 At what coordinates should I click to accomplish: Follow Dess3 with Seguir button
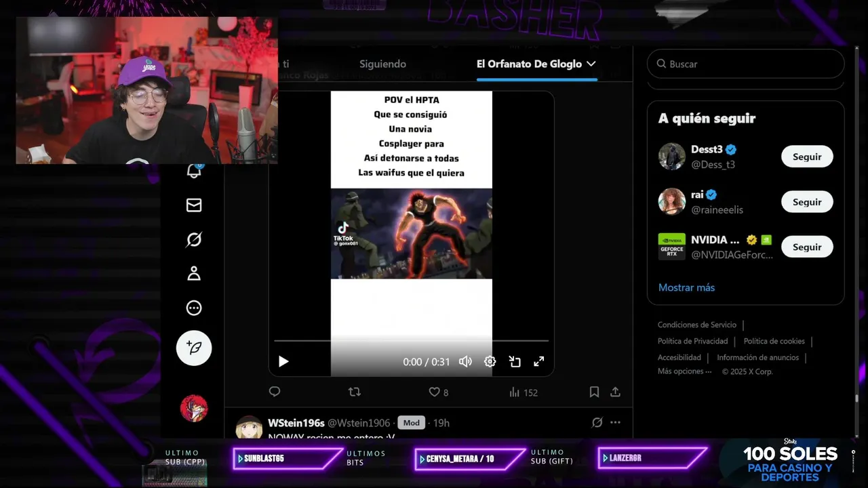coord(807,157)
